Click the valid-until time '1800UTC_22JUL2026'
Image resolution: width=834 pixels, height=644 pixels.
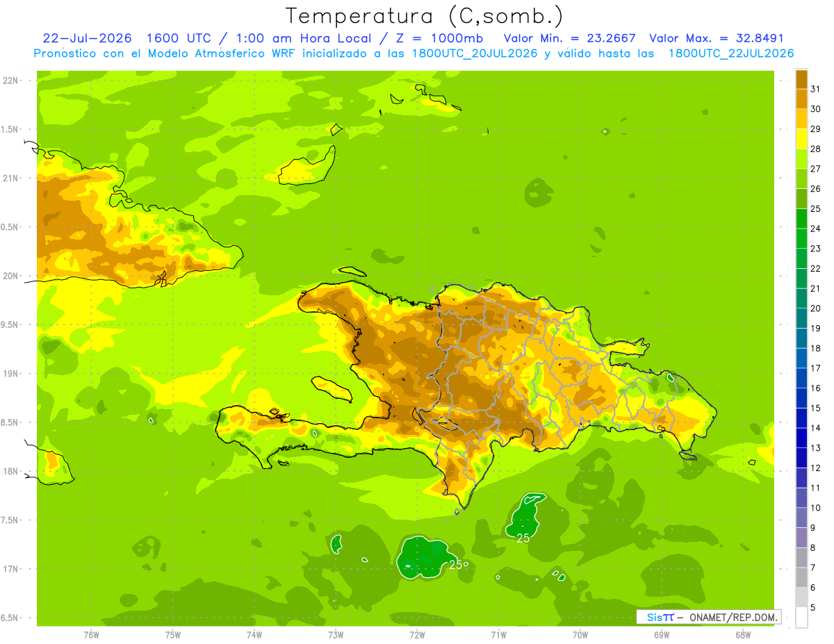click(731, 53)
